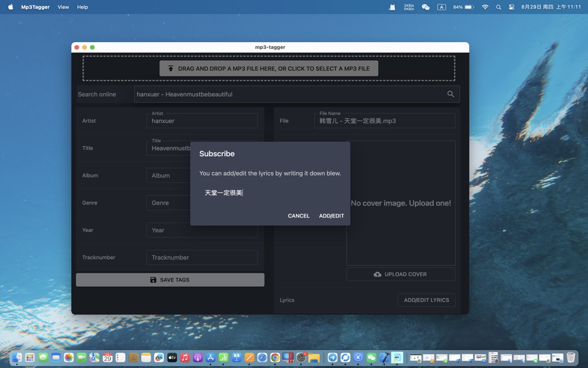Click the ADD/EDIT LYRICS button
588x368 pixels.
click(x=426, y=300)
